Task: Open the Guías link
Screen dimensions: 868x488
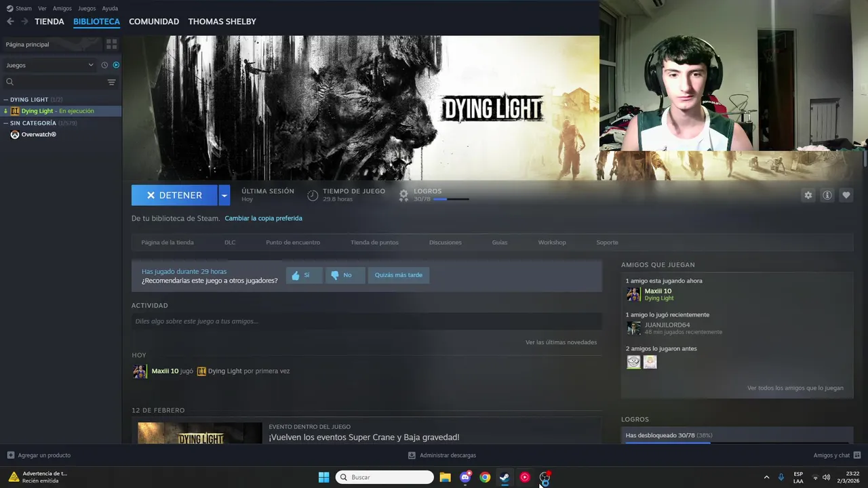Action: pos(500,242)
